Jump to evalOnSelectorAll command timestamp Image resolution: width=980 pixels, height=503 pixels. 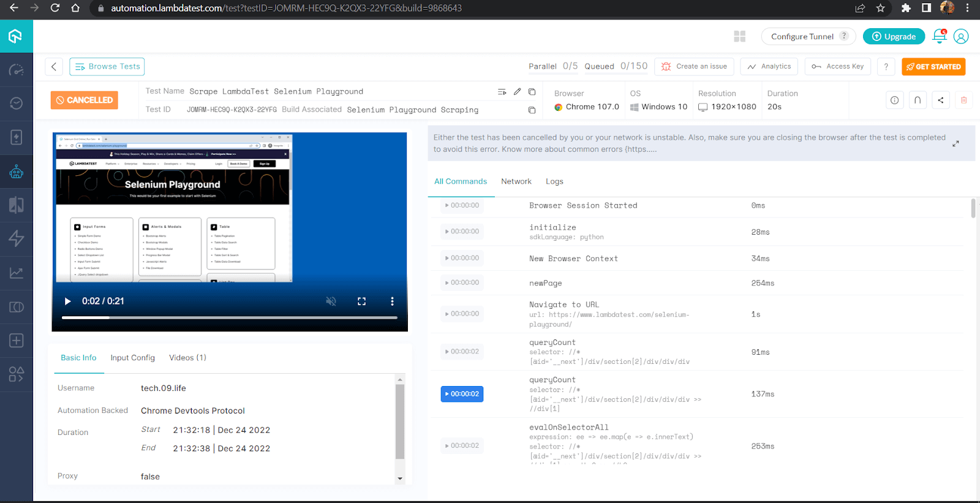tap(462, 445)
